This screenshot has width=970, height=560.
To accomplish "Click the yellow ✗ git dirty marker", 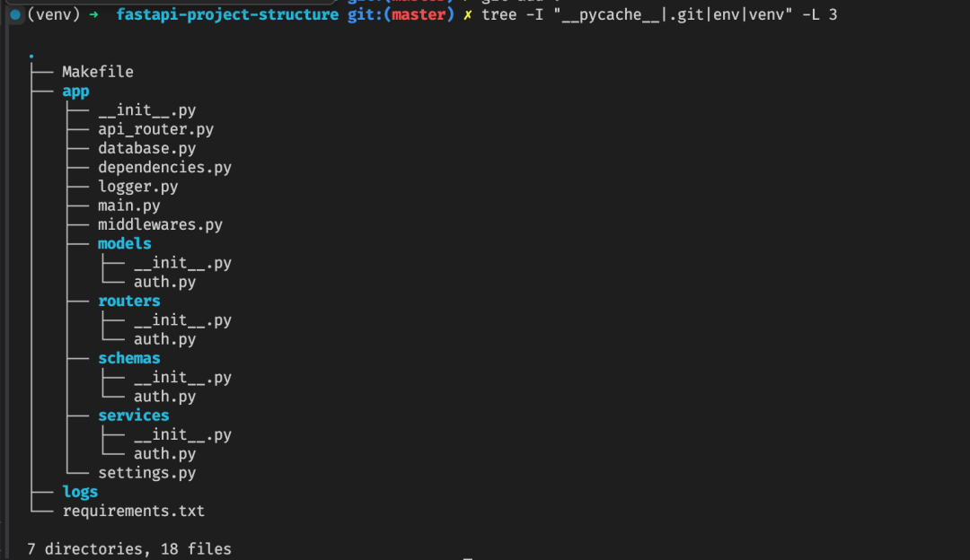I will click(467, 15).
